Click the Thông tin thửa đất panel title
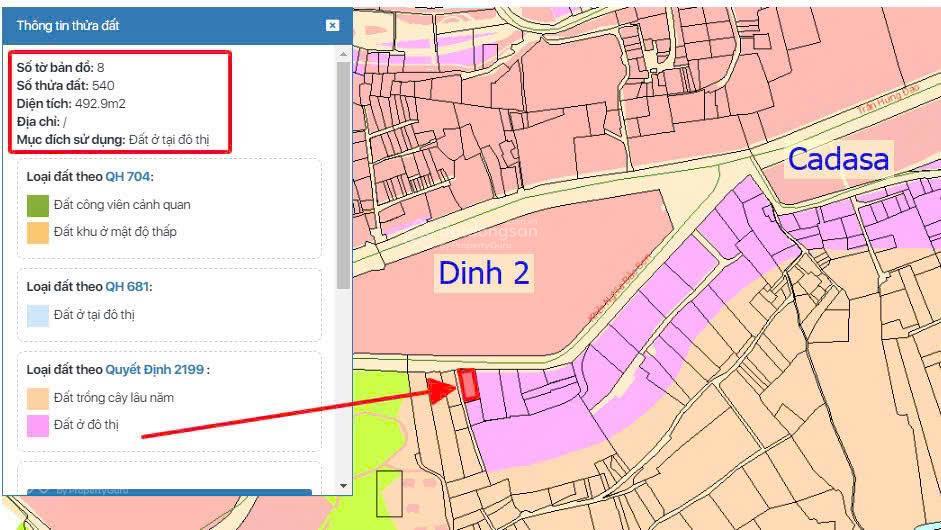 click(x=68, y=25)
